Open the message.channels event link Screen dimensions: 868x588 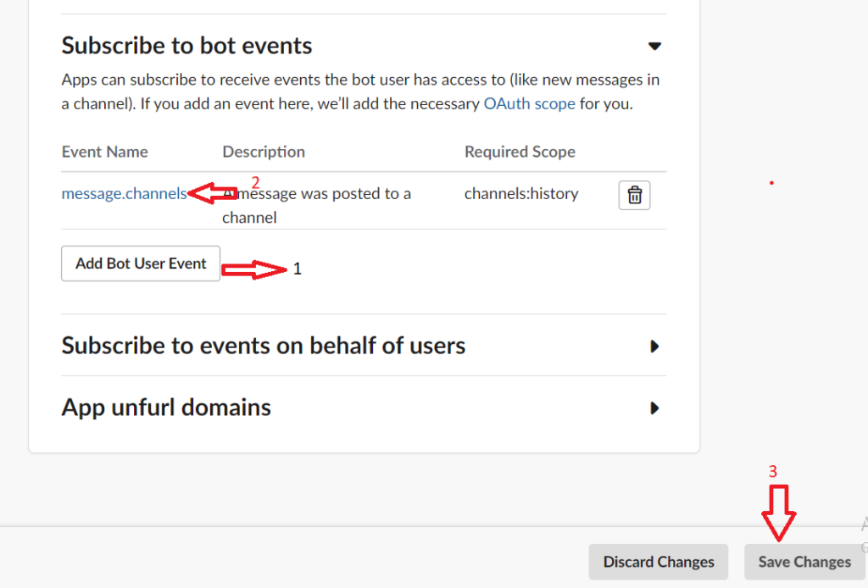pyautogui.click(x=124, y=194)
